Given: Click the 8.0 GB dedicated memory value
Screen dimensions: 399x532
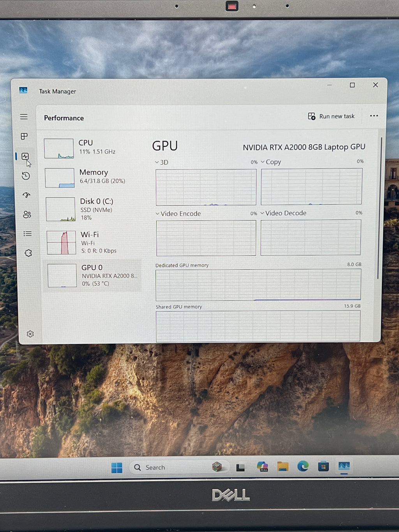Looking at the screenshot, I should 354,264.
